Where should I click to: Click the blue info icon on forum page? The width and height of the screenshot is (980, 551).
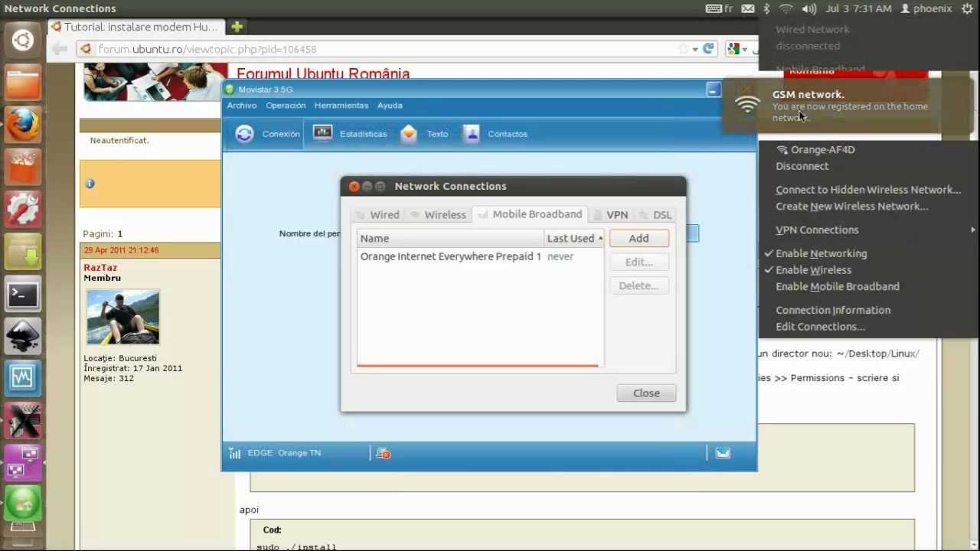[x=90, y=184]
